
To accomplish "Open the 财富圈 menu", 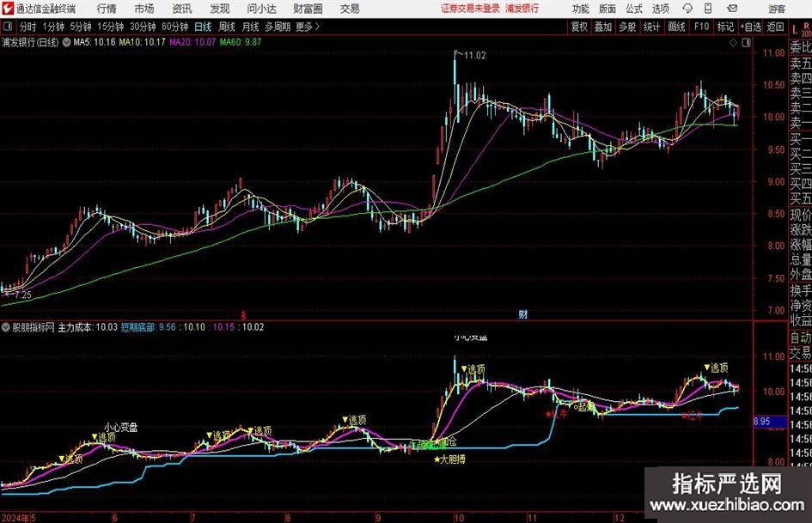I will pos(308,9).
